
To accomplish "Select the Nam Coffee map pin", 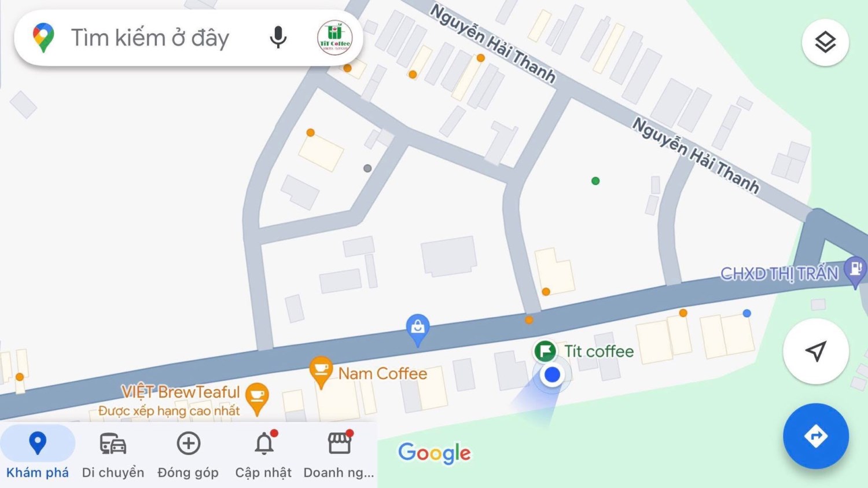I will (x=321, y=372).
